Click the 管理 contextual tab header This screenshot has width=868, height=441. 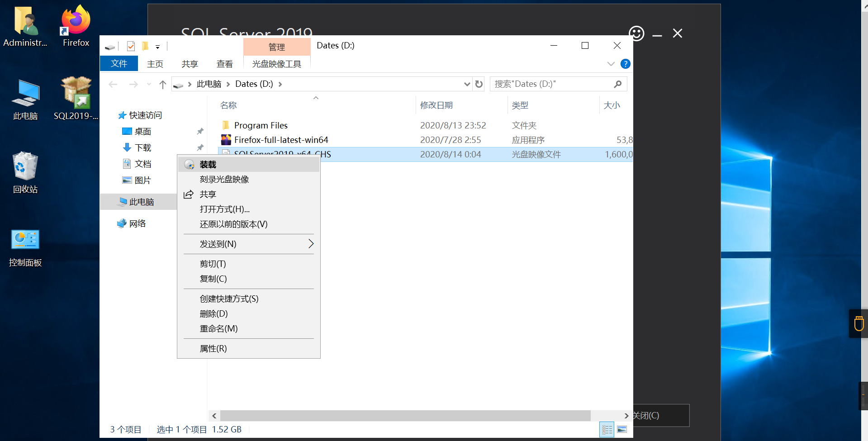[x=277, y=47]
